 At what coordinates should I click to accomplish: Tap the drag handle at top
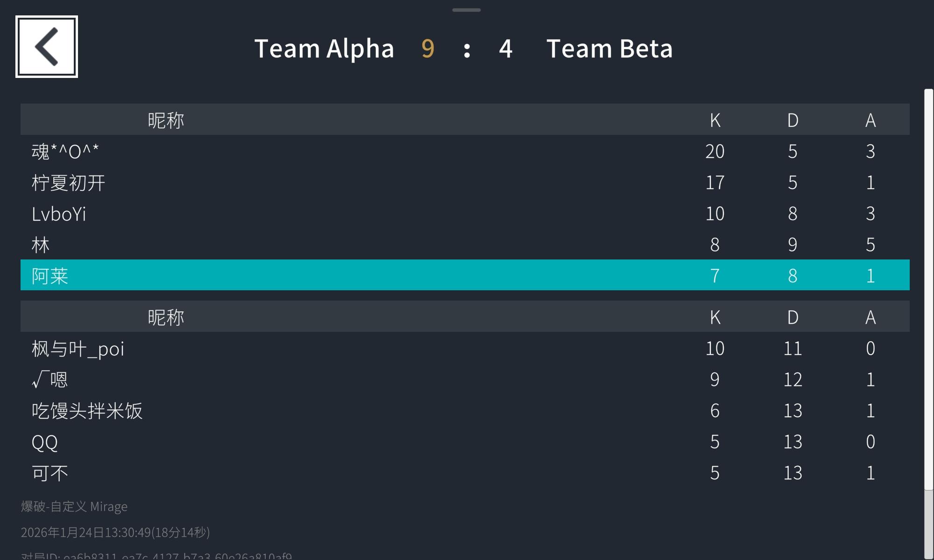point(466,10)
